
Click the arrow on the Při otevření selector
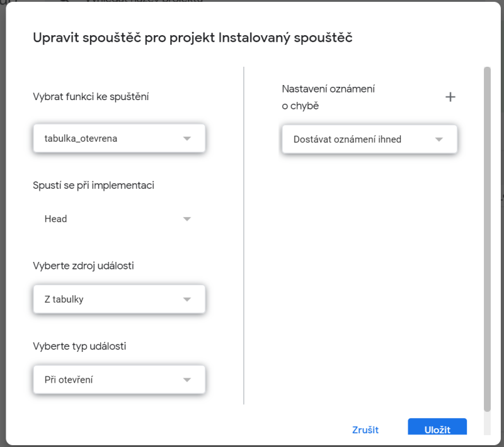(x=186, y=379)
